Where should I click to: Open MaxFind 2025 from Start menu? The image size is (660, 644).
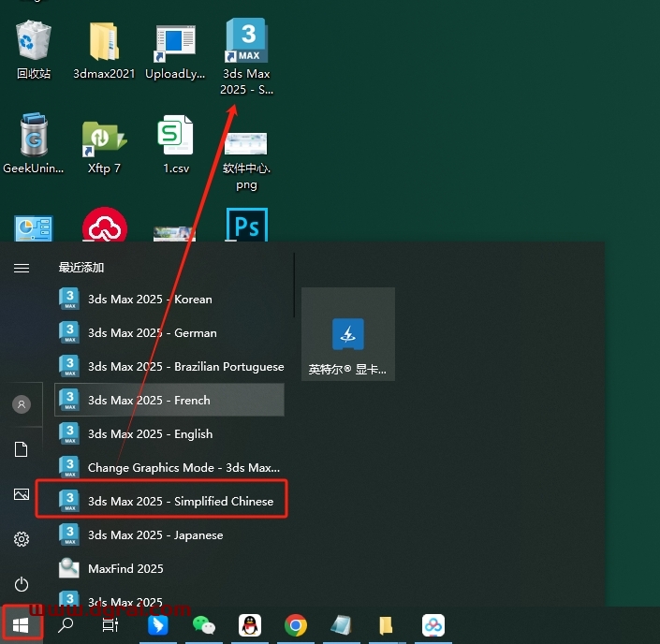169,568
